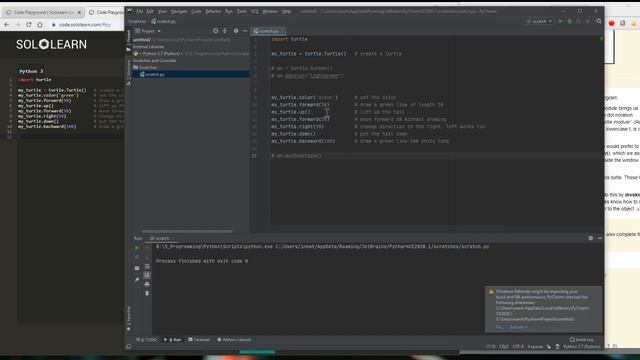Open the Refactor menu
Viewport: 640px width, 360px height.
(213, 11)
